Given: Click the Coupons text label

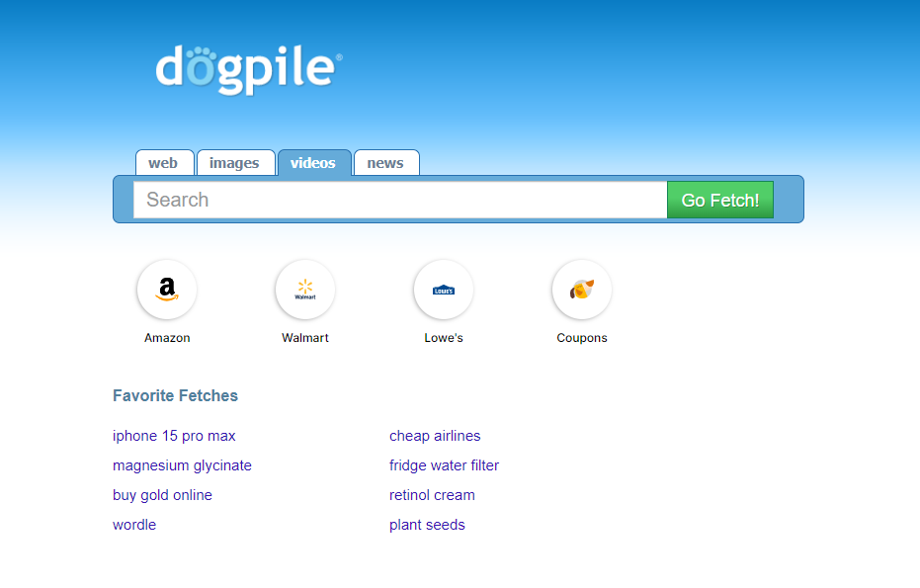Looking at the screenshot, I should click(x=582, y=338).
